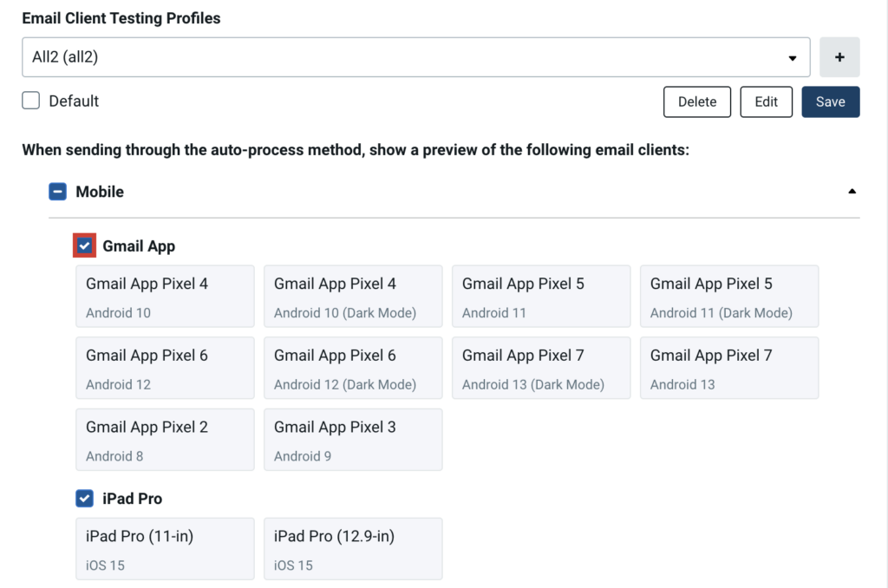Image resolution: width=888 pixels, height=588 pixels.
Task: Enable the Default checkbox
Action: 30,100
